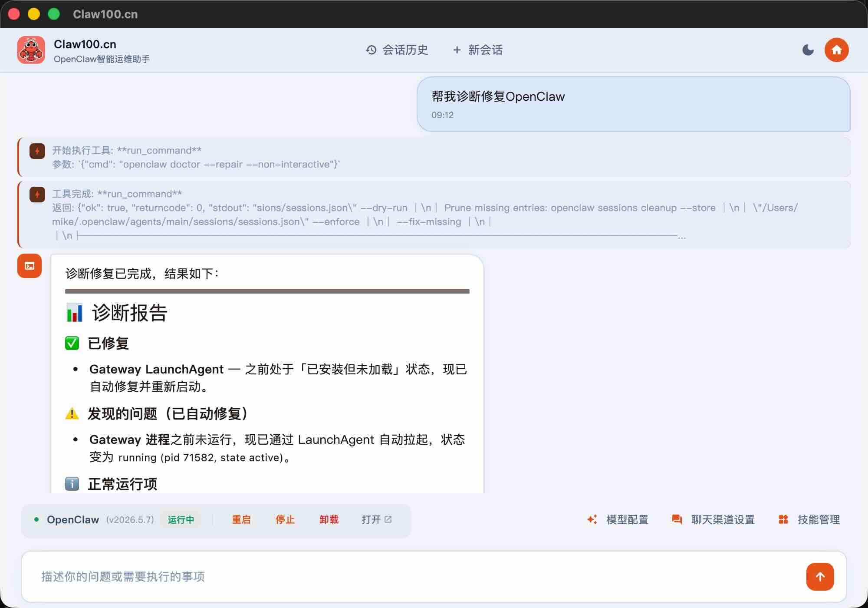Click the (v2026.5.7) version label

[x=130, y=520]
